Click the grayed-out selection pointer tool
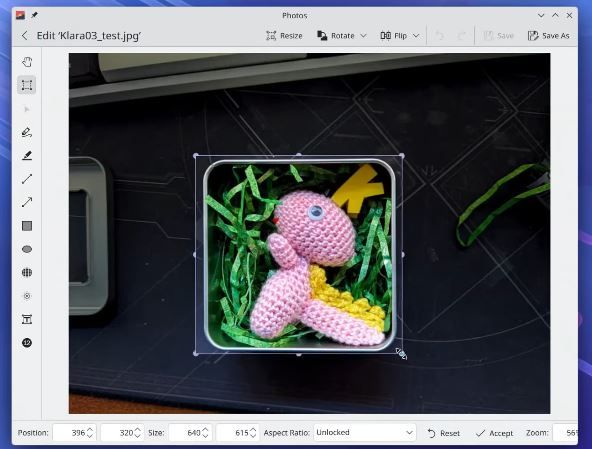This screenshot has height=449, width=592. click(27, 109)
